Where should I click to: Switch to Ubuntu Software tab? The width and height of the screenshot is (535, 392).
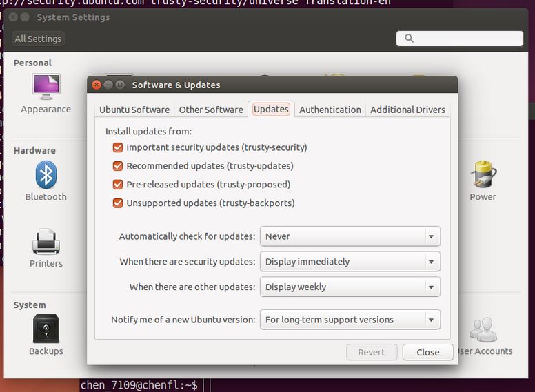[134, 110]
